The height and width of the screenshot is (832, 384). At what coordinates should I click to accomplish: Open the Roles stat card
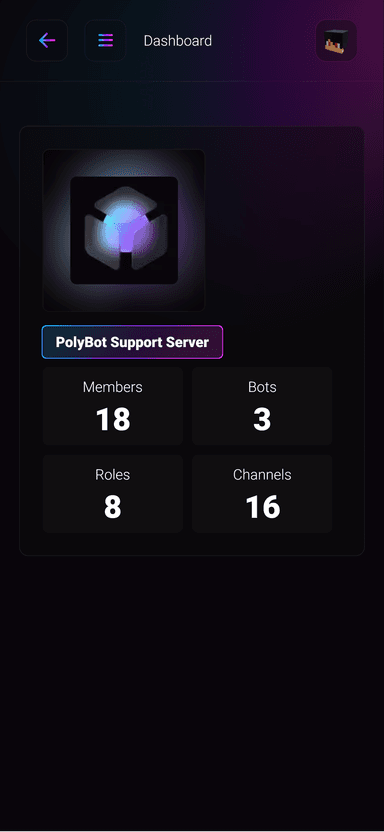[113, 493]
